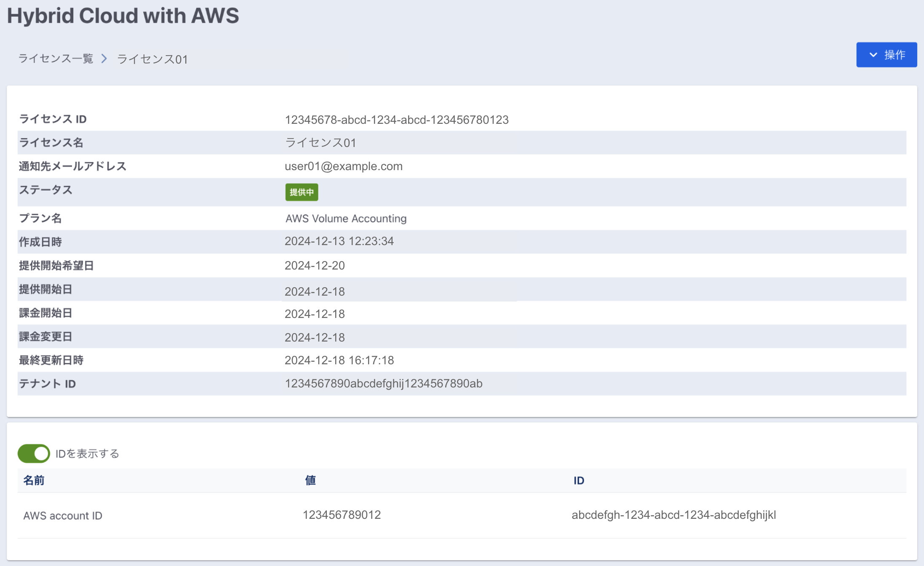This screenshot has height=566, width=924.
Task: Click the ライセンス01 breadcrumb item
Action: (x=152, y=59)
